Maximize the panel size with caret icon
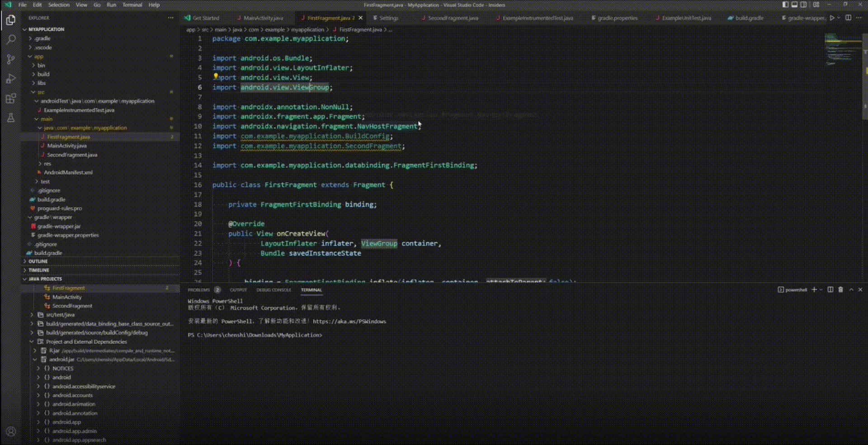Image resolution: width=868 pixels, height=445 pixels. (851, 289)
